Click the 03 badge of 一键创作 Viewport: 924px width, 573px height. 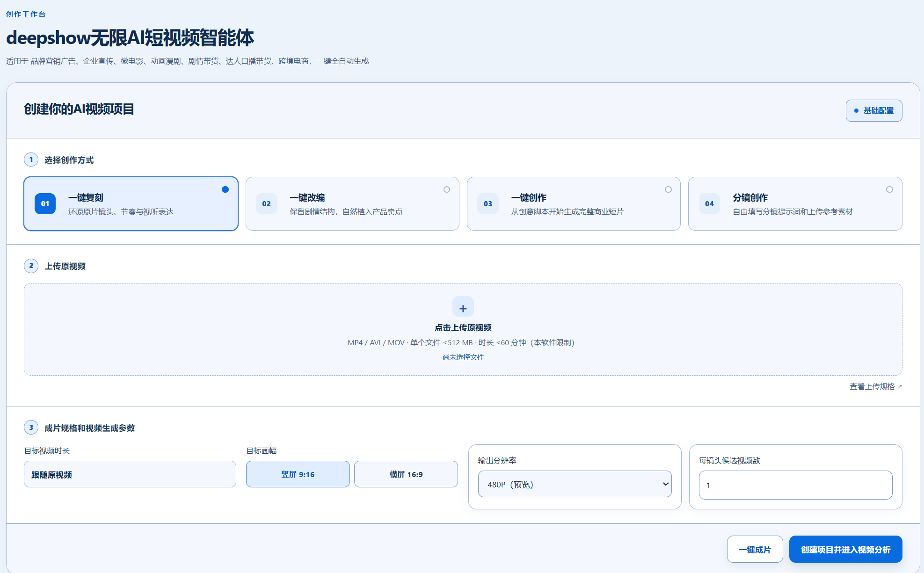point(487,204)
